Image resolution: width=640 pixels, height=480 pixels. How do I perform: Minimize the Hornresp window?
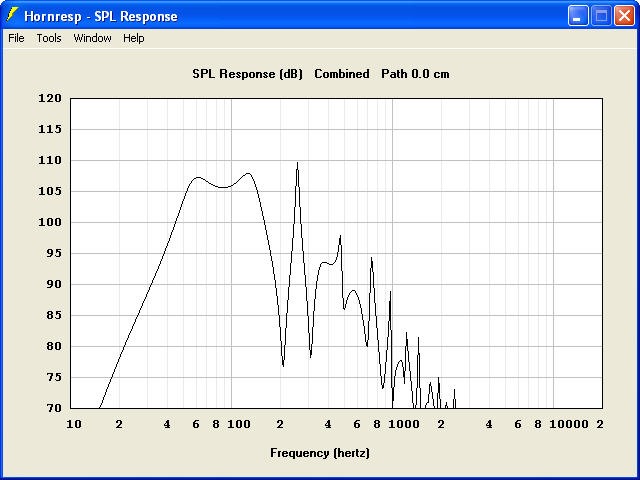pyautogui.click(x=578, y=16)
